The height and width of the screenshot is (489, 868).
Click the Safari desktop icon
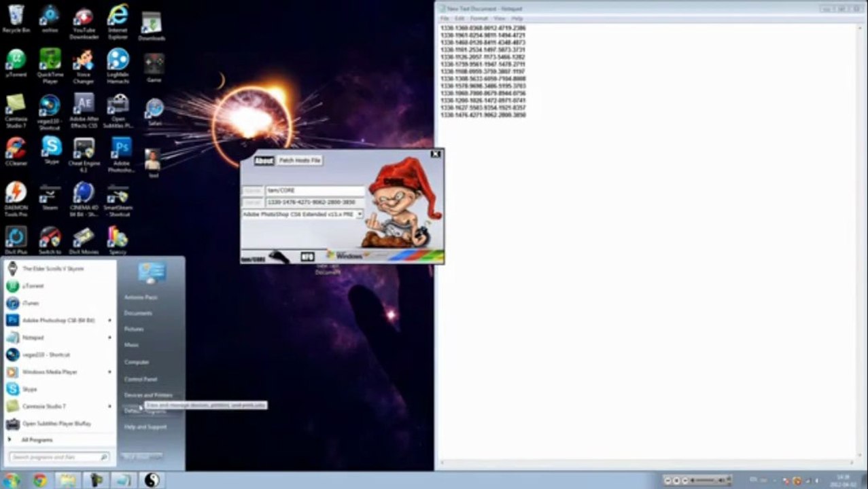point(154,112)
